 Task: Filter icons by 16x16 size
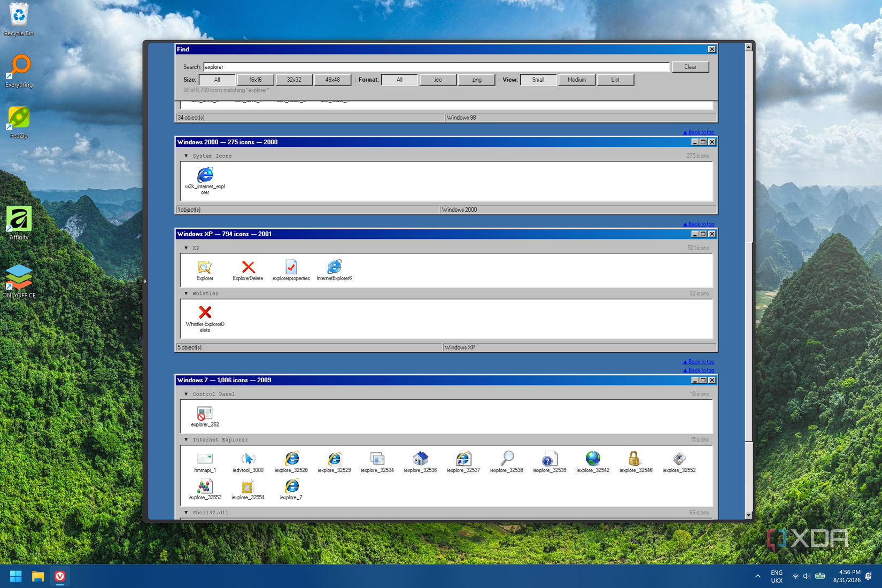tap(256, 80)
